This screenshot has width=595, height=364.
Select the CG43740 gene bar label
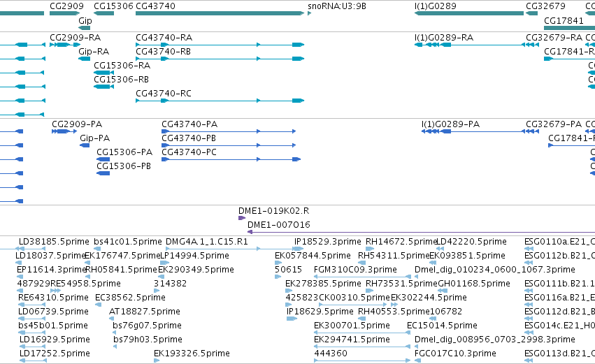[x=156, y=6]
